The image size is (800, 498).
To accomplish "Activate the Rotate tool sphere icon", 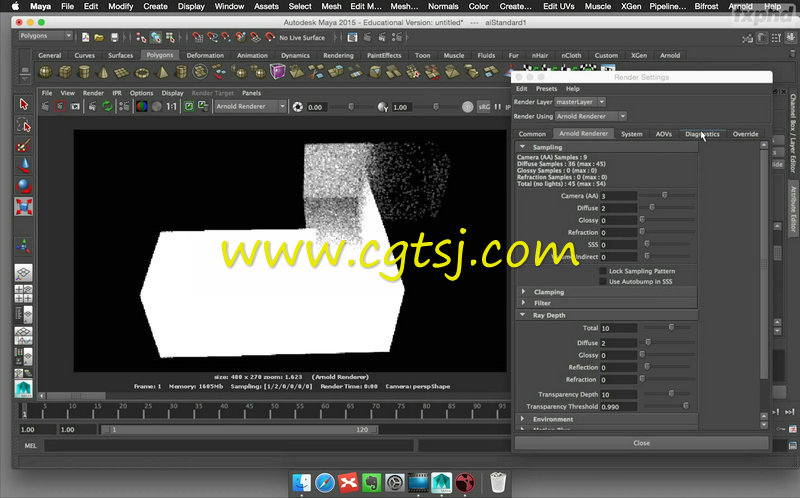I will click(23, 186).
